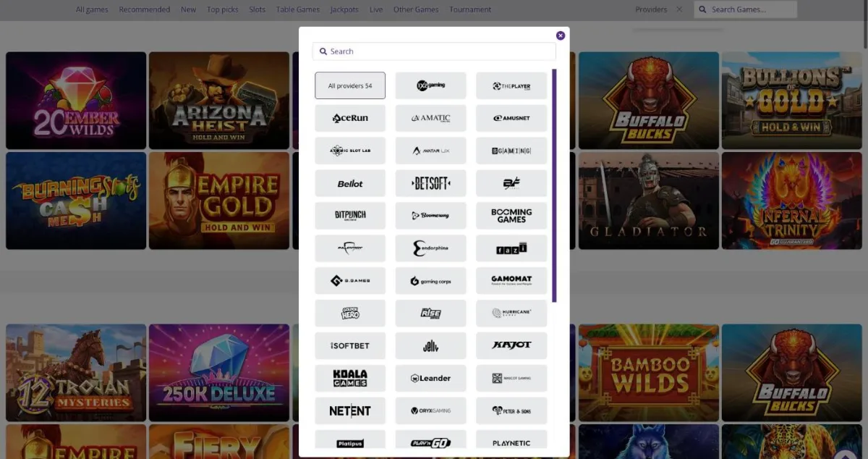Viewport: 868px width, 459px height.
Task: Open the 20 Ember Wilds game thumbnail
Action: click(76, 101)
